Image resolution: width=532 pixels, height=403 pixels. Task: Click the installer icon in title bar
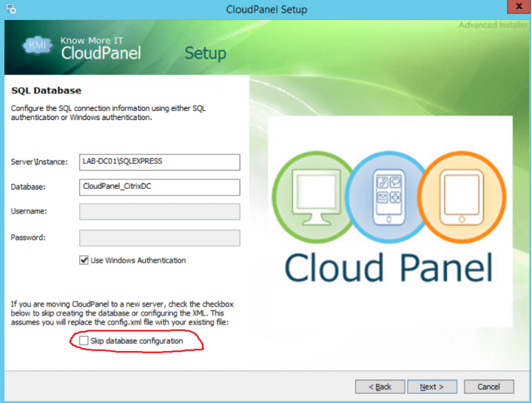point(11,9)
